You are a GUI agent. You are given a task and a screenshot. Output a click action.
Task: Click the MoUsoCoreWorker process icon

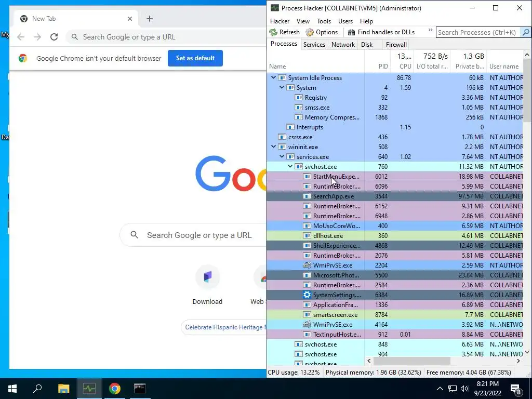307,225
